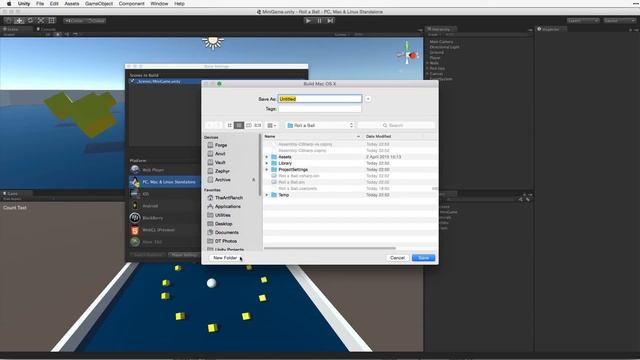Viewport: 640px width, 360px height.
Task: Toggle Local/Global handle rotation button
Action: tap(96, 20)
